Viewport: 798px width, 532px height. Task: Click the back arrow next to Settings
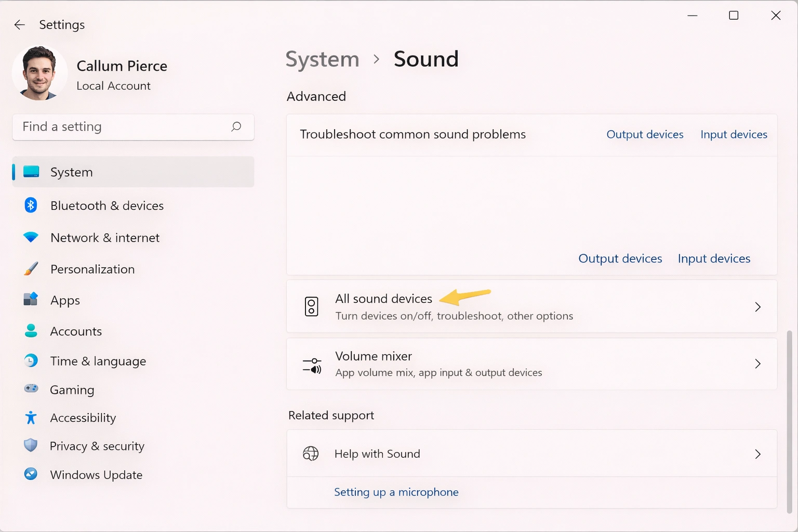coord(19,24)
